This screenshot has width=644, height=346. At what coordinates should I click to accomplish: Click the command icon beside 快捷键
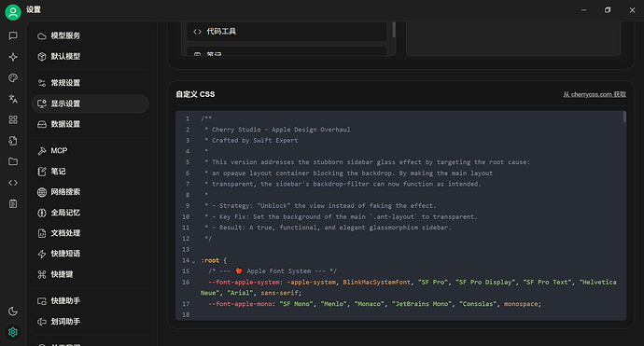[x=42, y=274]
